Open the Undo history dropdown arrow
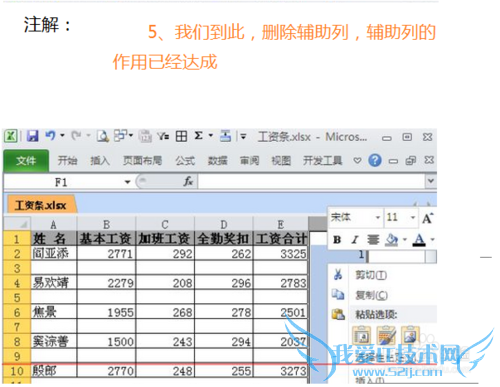The height and width of the screenshot is (387, 500). [62, 136]
